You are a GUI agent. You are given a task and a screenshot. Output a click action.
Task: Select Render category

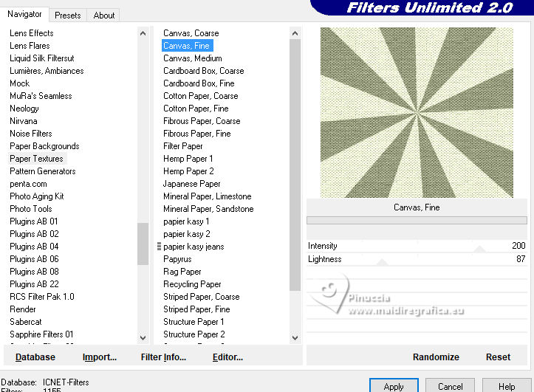23,309
